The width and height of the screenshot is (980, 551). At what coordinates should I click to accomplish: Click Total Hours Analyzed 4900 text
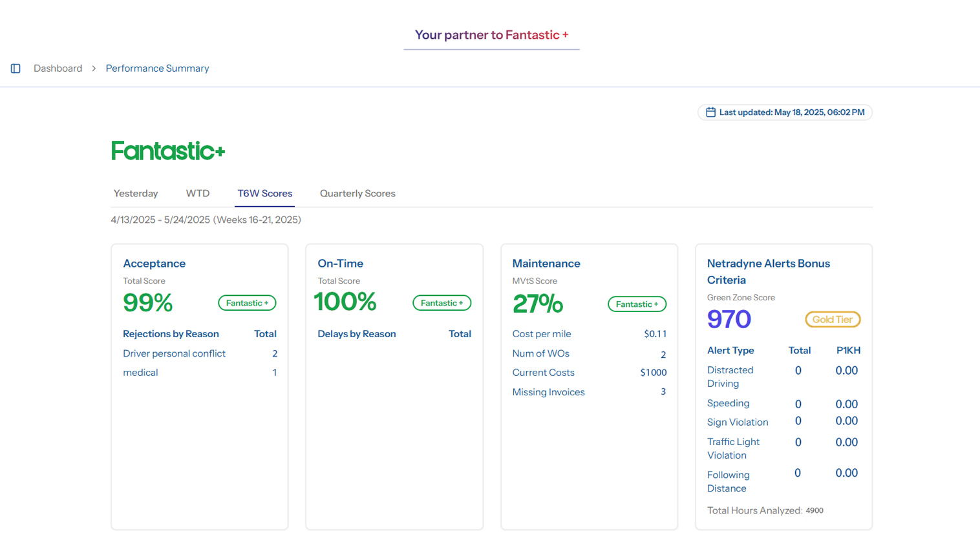click(765, 510)
